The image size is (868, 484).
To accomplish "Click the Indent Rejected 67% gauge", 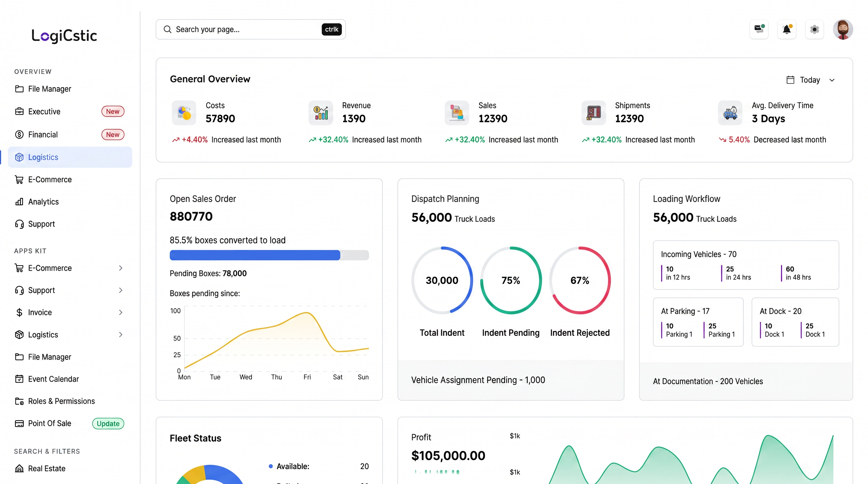I will [580, 280].
